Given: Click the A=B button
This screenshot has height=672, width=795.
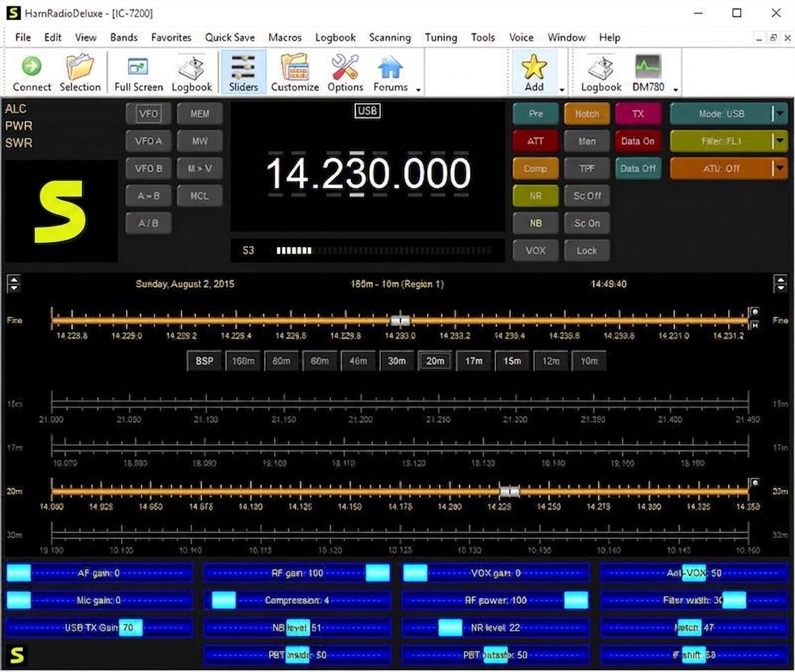Looking at the screenshot, I should (149, 196).
